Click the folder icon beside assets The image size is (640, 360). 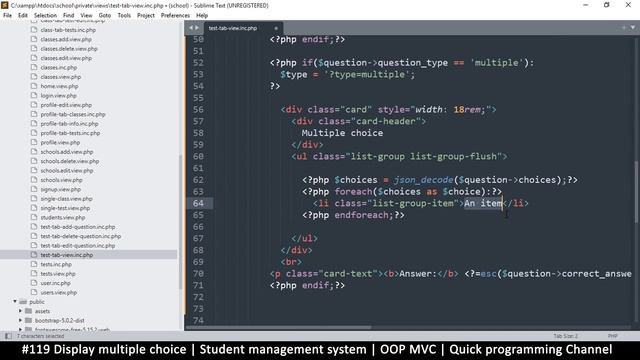point(28,311)
